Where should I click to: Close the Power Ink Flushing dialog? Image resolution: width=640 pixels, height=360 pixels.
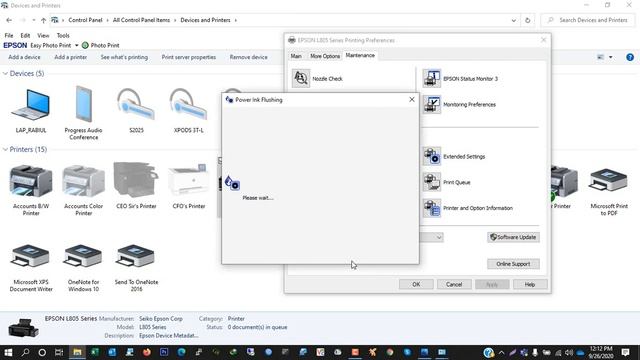pyautogui.click(x=412, y=100)
